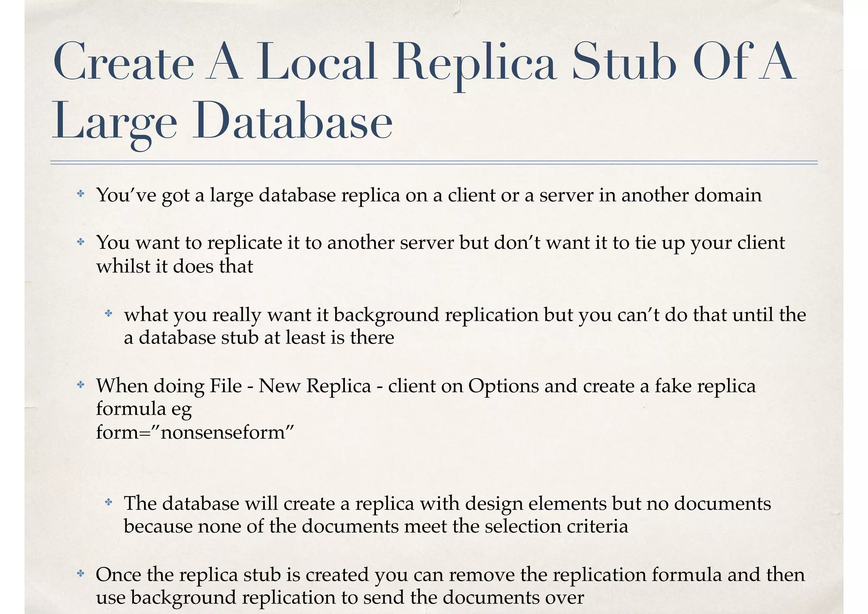
Task: Click the line form="nonsenseform"
Action: click(x=195, y=433)
